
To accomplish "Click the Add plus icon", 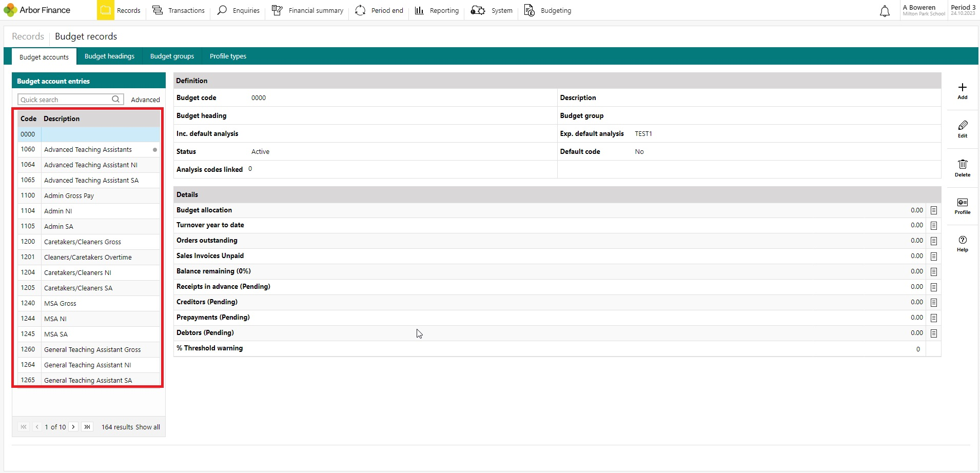I will [x=962, y=87].
